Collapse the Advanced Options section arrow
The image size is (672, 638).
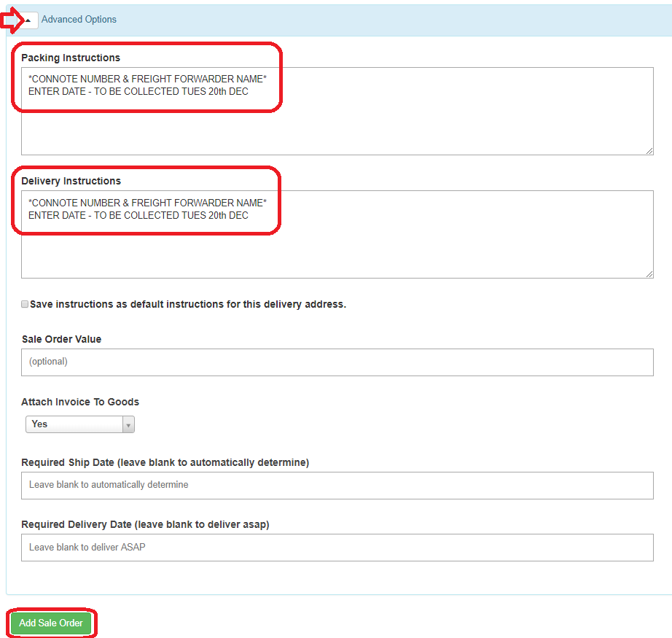click(x=28, y=20)
